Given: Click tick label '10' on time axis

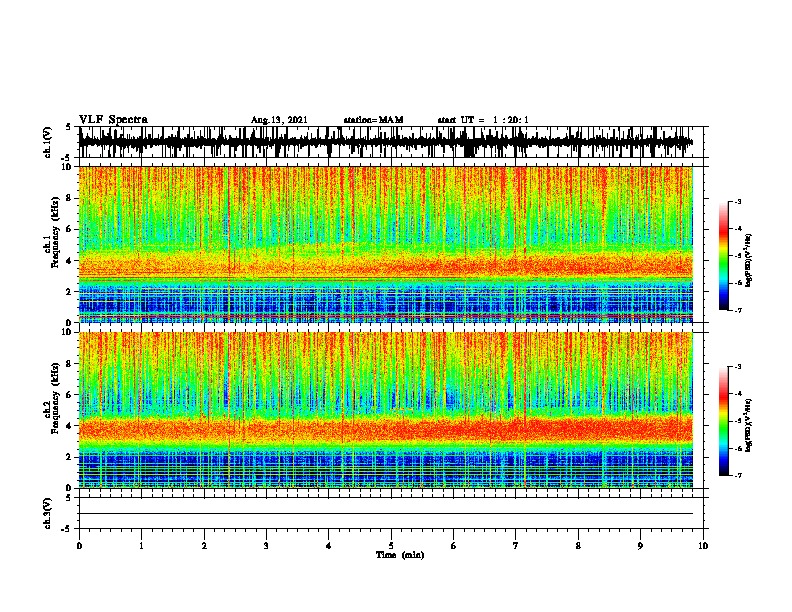Looking at the screenshot, I should pyautogui.click(x=703, y=545).
